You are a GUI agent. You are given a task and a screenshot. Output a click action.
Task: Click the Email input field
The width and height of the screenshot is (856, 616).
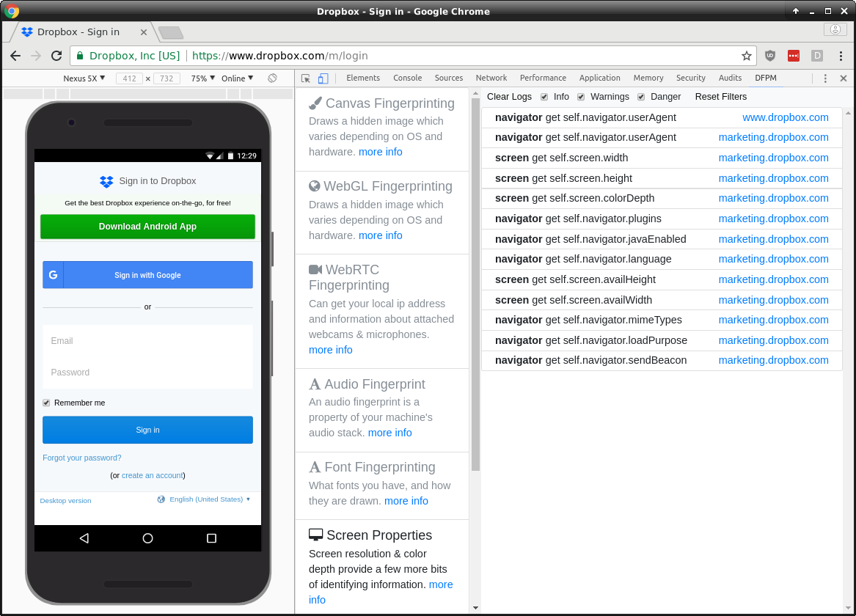(x=148, y=340)
